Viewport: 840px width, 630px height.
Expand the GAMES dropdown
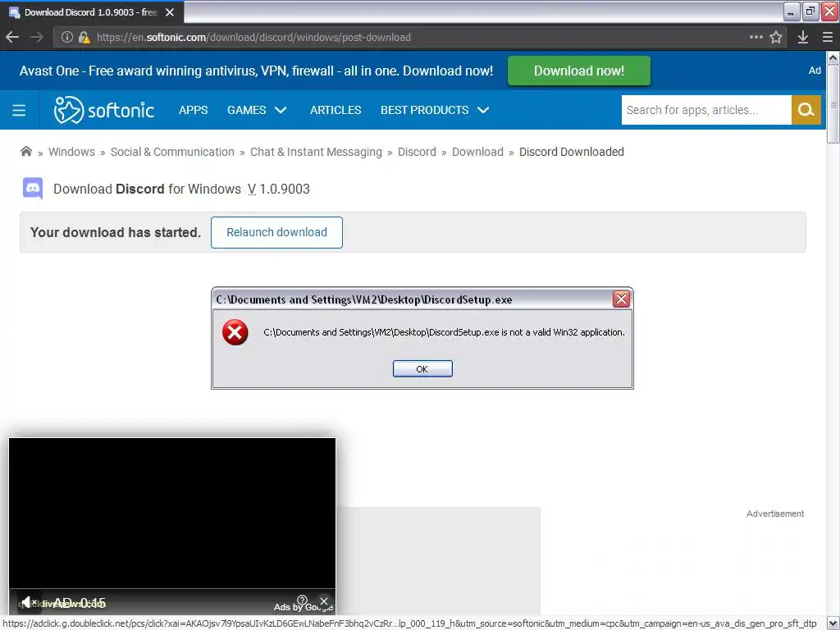point(257,110)
